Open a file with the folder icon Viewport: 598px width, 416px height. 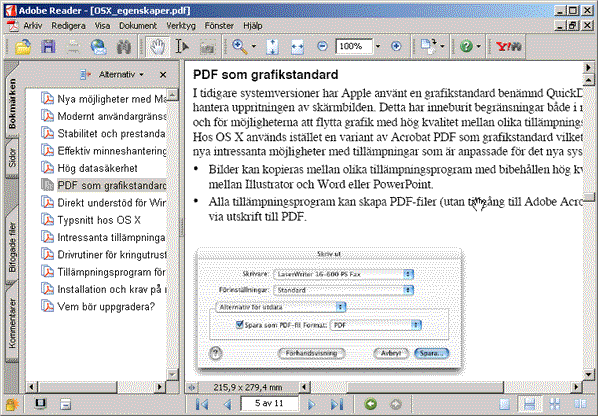pos(23,47)
